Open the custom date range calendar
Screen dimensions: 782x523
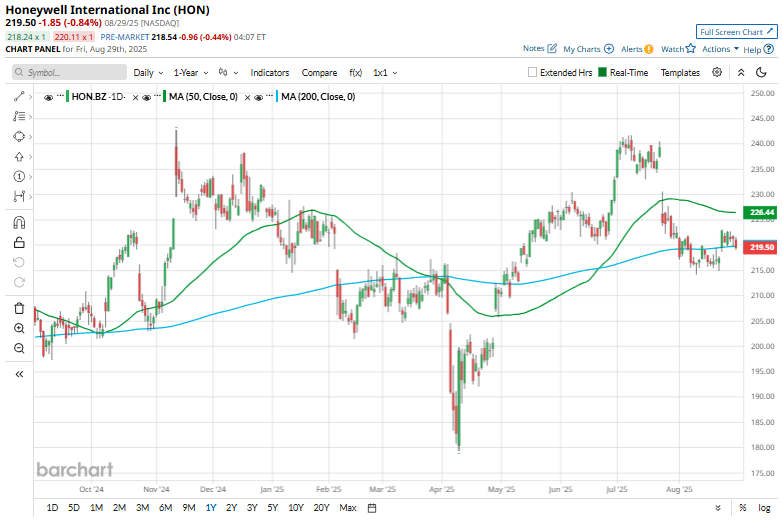point(372,508)
